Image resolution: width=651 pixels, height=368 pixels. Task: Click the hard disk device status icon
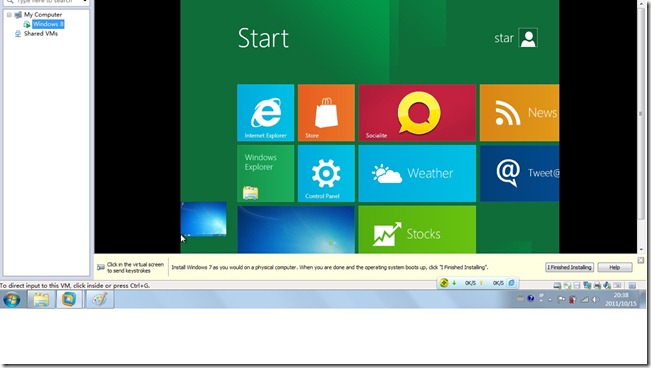(x=557, y=285)
